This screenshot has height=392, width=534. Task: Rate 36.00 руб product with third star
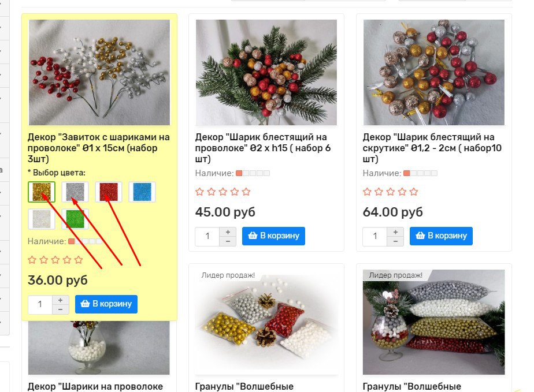(55, 260)
